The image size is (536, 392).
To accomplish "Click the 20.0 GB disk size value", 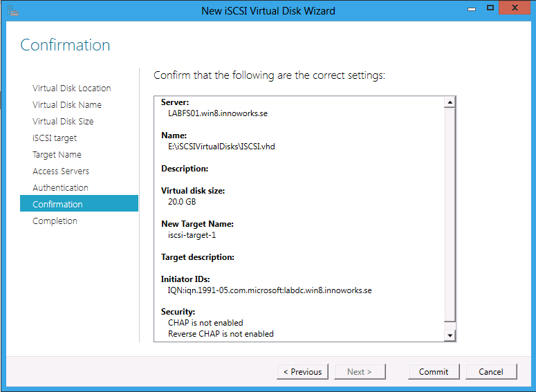I will (x=182, y=202).
